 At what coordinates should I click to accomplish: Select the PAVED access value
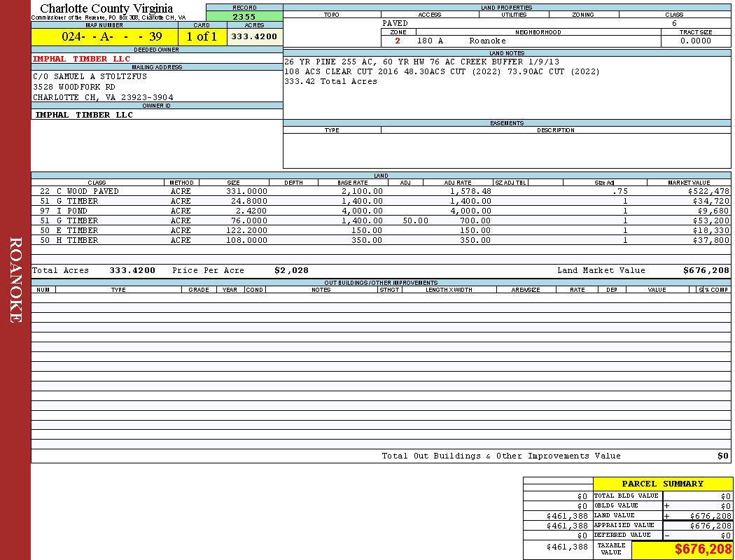tap(395, 23)
